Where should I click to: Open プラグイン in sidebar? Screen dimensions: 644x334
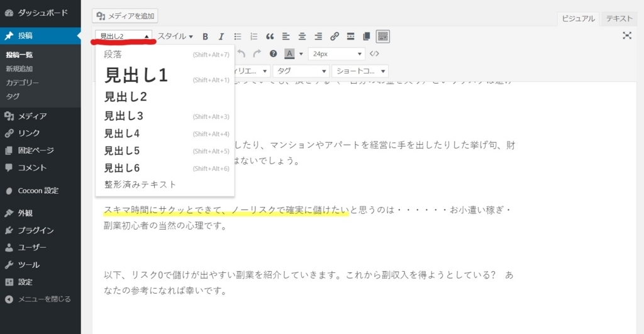pyautogui.click(x=40, y=230)
